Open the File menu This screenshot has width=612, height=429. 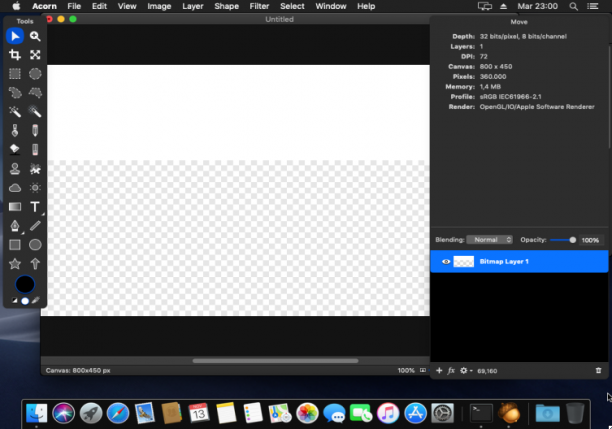[x=74, y=6]
